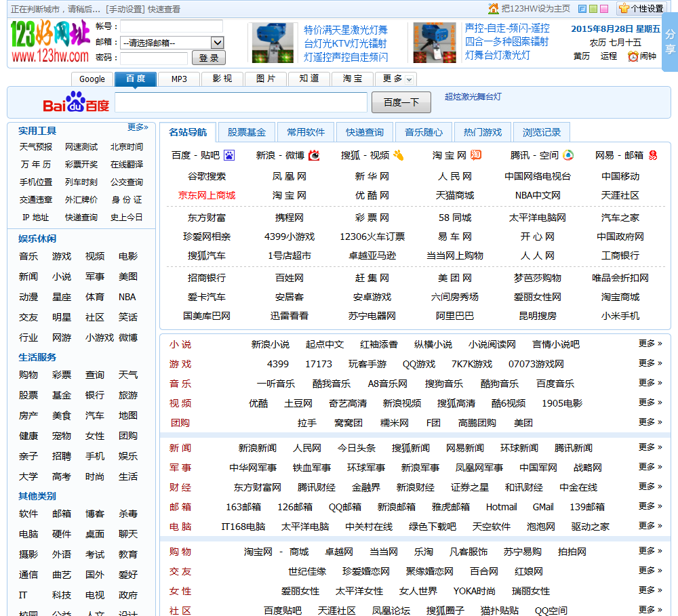Click the Sina Weibo eye icon

314,155
